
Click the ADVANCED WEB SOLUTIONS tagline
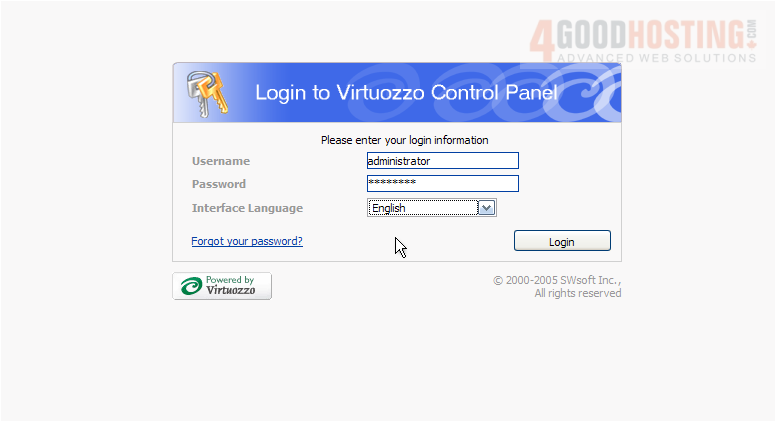pos(657,58)
